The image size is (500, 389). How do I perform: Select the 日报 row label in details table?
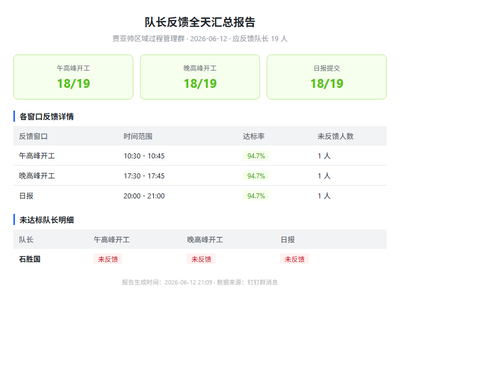point(26,196)
